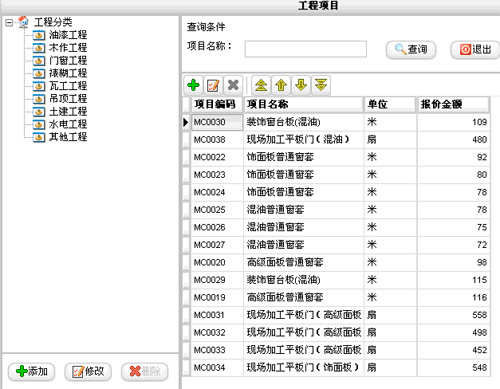Viewport: 500px width, 389px height.
Task: Click the edit record toolbar icon
Action: (213, 85)
